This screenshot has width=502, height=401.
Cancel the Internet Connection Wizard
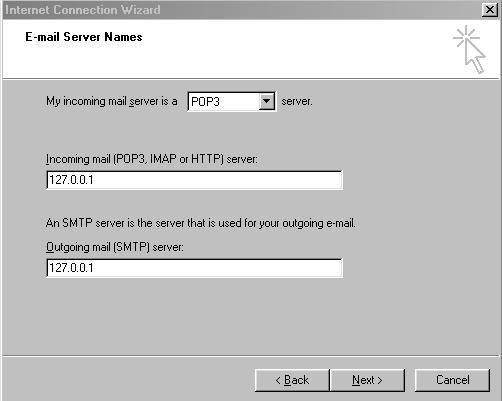[453, 380]
